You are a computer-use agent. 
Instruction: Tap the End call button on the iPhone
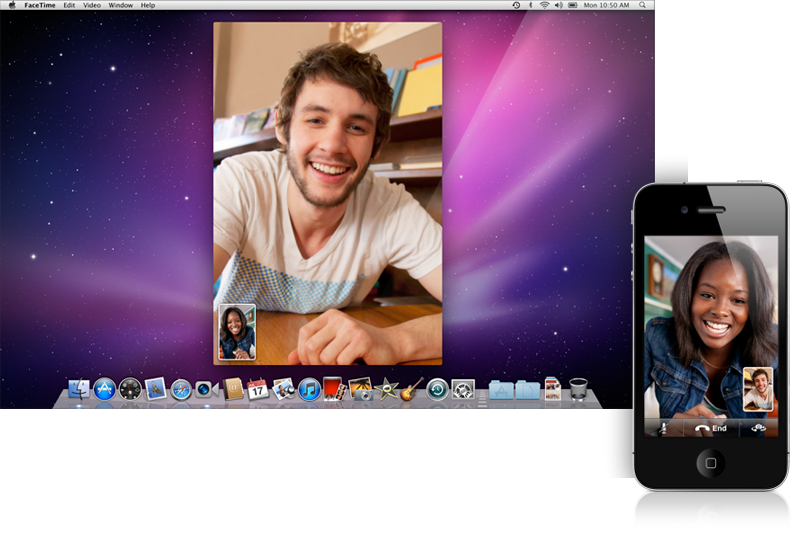(711, 428)
